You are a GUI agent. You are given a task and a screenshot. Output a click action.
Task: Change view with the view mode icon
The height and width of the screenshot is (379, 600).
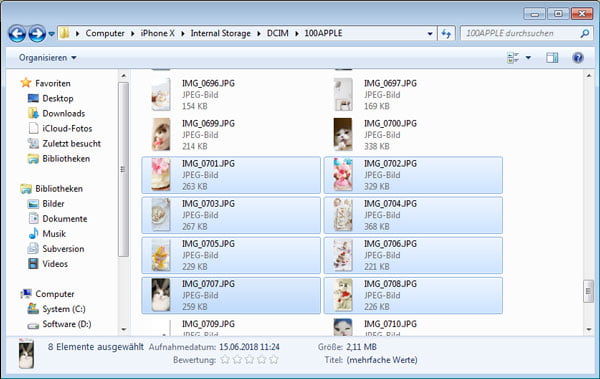[513, 58]
